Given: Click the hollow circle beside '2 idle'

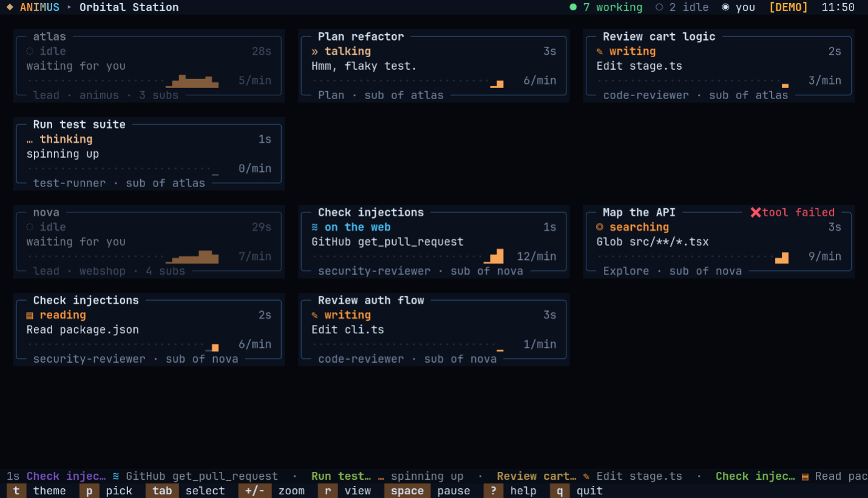Looking at the screenshot, I should pyautogui.click(x=659, y=7).
